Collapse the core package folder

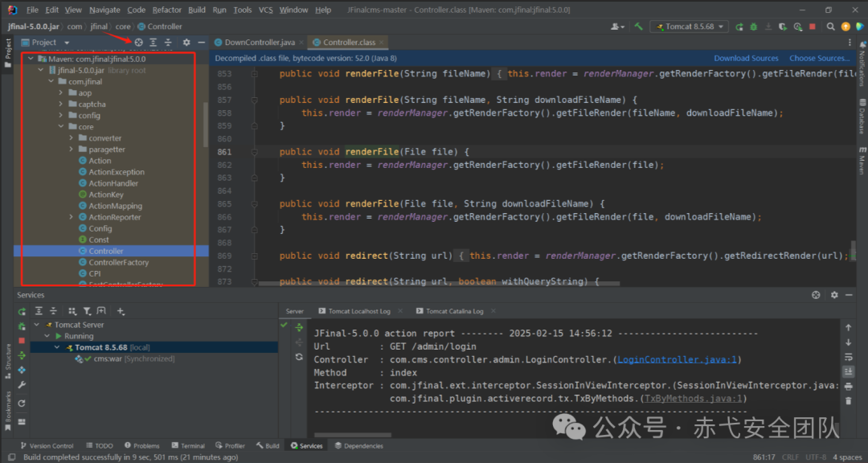[61, 127]
